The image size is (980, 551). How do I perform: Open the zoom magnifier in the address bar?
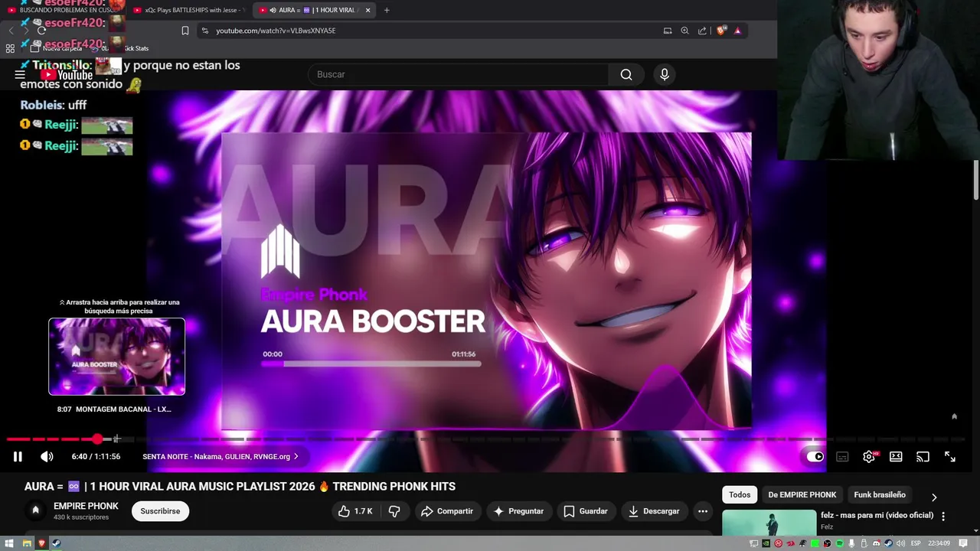(x=684, y=31)
